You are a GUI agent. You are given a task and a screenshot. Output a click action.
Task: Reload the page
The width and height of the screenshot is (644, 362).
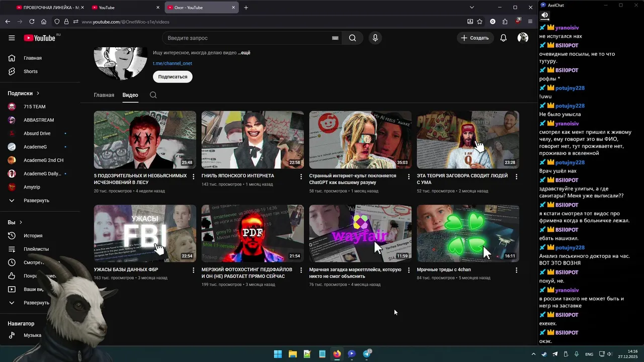pos(32,22)
